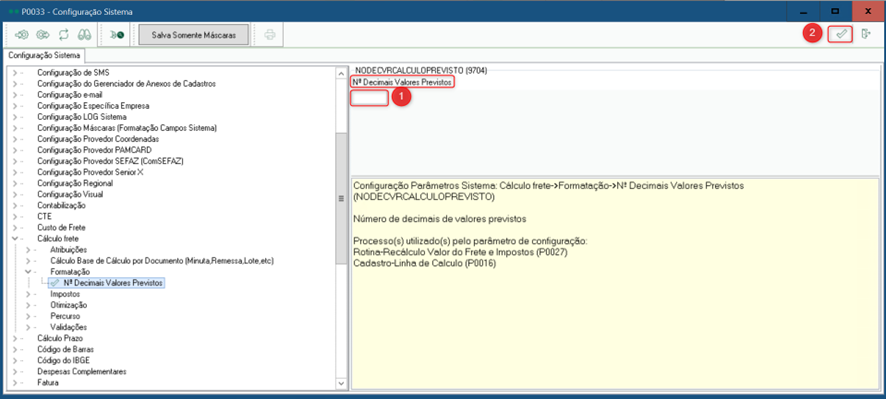Click 'Processo(s) utilizado(s) pelo parâmetro de configuração' text
The image size is (886, 399).
(x=471, y=241)
